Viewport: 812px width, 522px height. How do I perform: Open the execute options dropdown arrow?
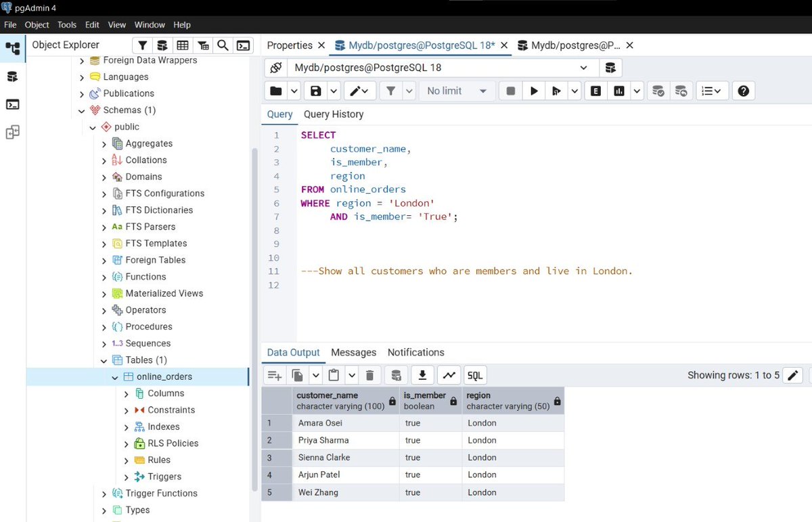pos(574,91)
